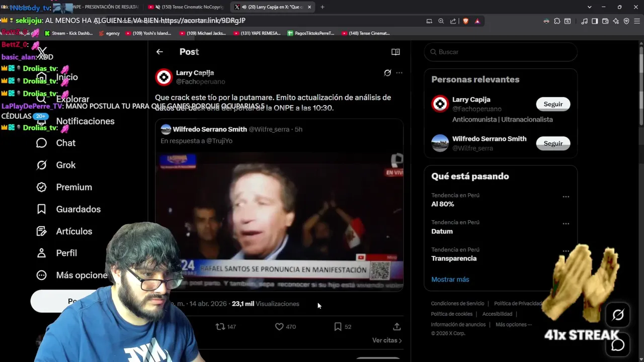
Task: Open Wilfredo Serrano Smith in Personas relevantes
Action: [489, 139]
